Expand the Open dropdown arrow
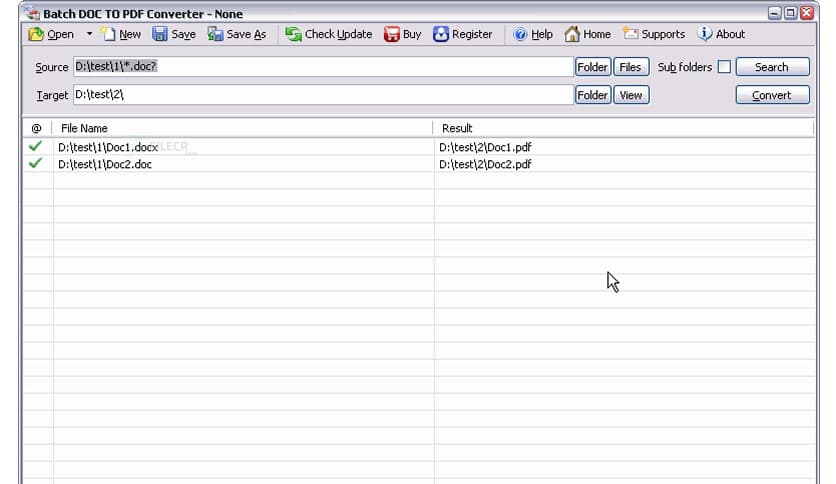The height and width of the screenshot is (484, 836). 89,34
